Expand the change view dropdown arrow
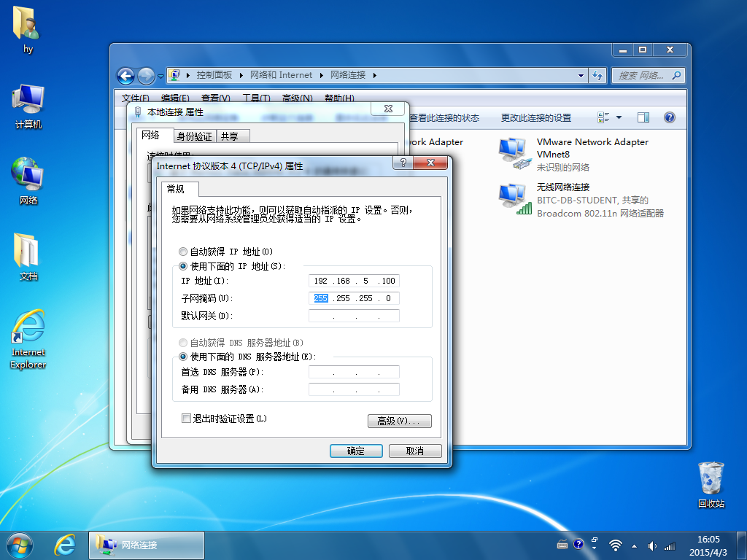Screen dimensions: 747x560 [619, 117]
